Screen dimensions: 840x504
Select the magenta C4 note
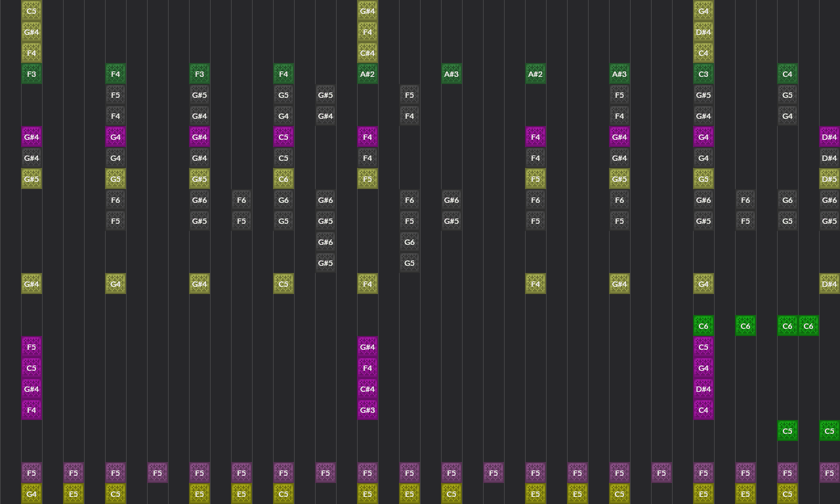703,410
